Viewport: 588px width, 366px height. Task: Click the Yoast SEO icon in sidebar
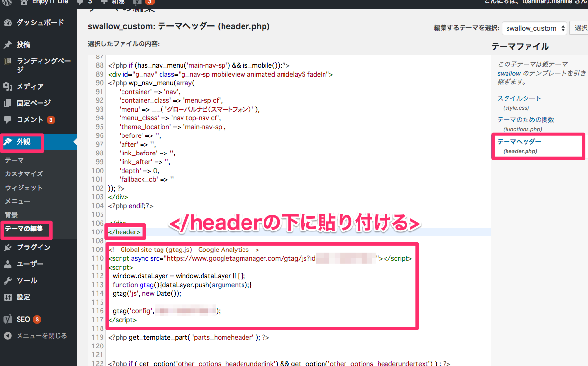pyautogui.click(x=8, y=320)
